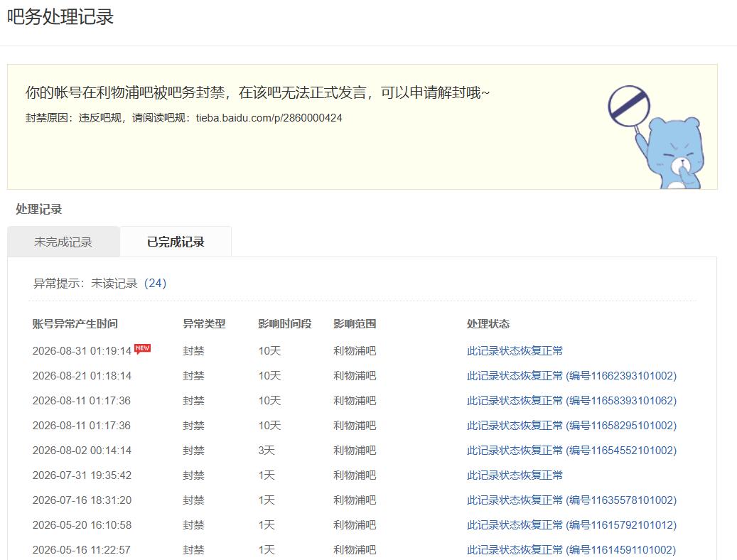The image size is (737, 560).
Task: Click the red NEW badge icon
Action: 142,349
